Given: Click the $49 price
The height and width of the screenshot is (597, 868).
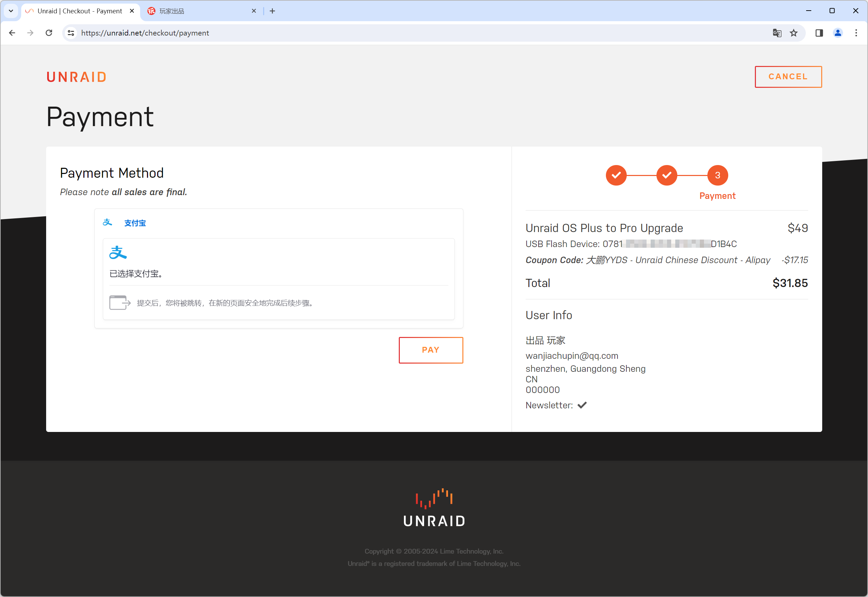Looking at the screenshot, I should (798, 228).
